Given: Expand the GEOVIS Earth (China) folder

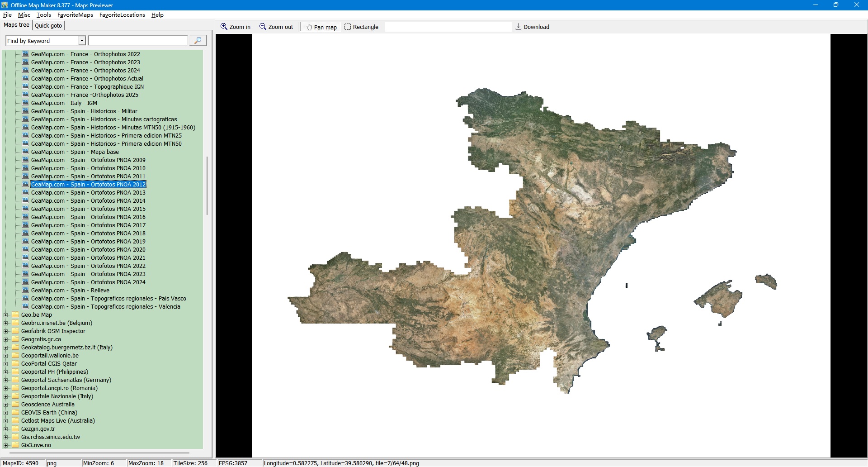Looking at the screenshot, I should point(6,413).
